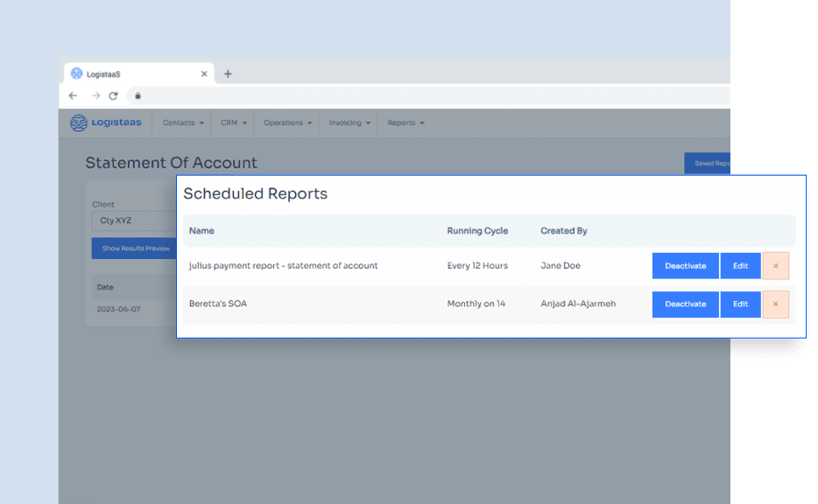This screenshot has width=818, height=504.
Task: Expand the Invoicing menu
Action: 349,123
